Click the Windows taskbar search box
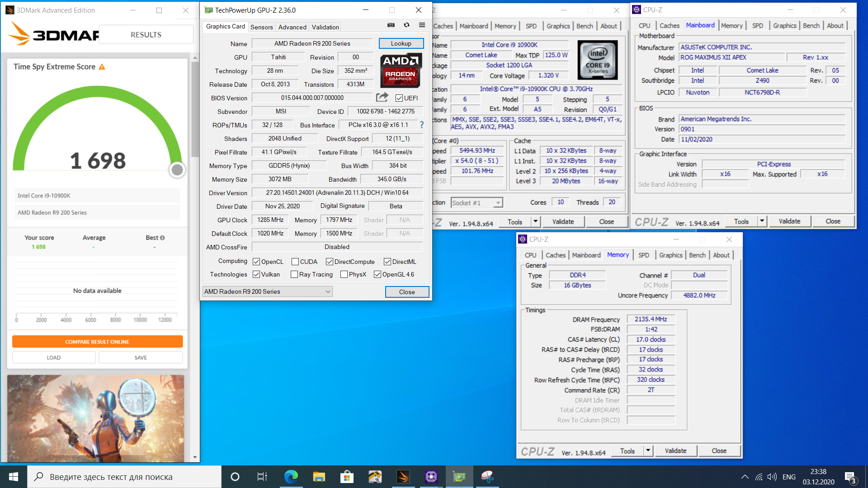The width and height of the screenshot is (868, 488). tap(124, 477)
